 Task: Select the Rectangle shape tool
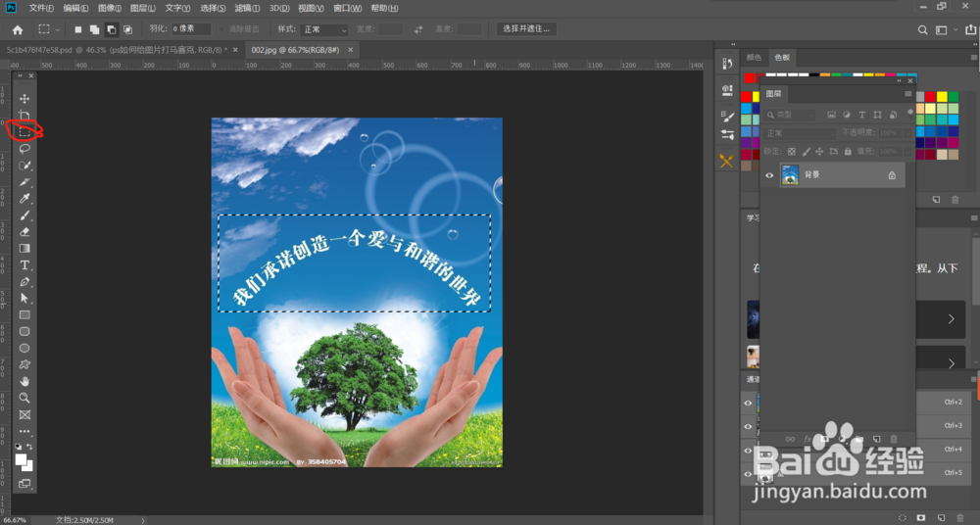coord(24,315)
